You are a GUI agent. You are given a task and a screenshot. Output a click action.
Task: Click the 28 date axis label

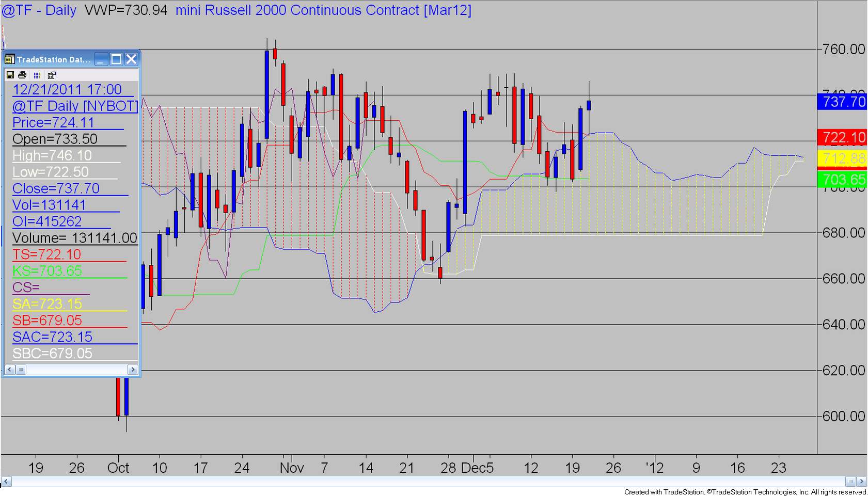[x=448, y=468]
